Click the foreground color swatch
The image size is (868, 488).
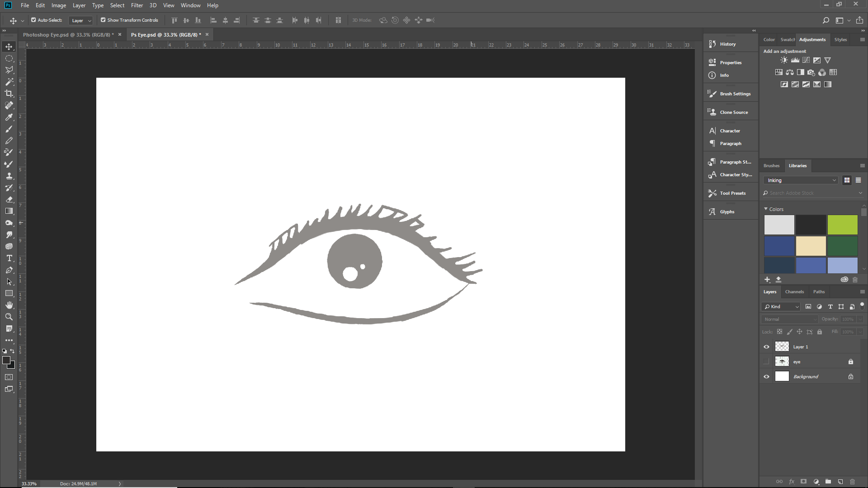click(x=6, y=360)
